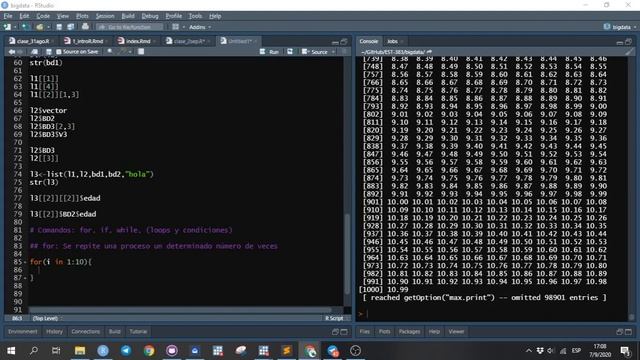Viewport: 640px width, 360px height.
Task: Save the current document icon
Action: click(x=59, y=27)
